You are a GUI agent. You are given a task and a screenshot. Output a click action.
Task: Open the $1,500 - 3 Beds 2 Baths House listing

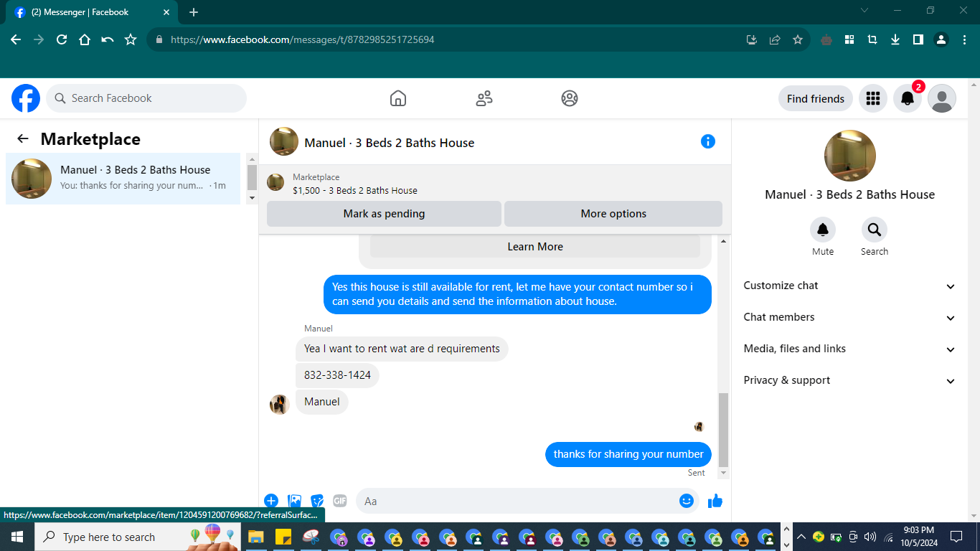point(355,191)
